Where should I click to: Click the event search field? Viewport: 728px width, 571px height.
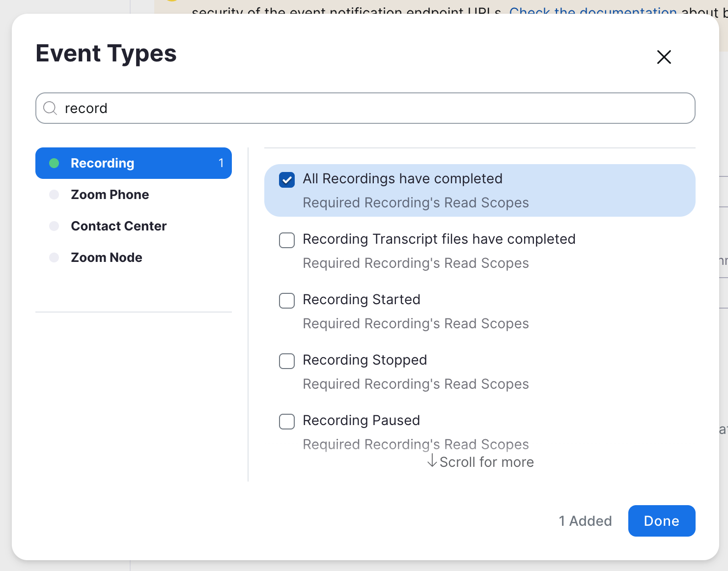373,108
